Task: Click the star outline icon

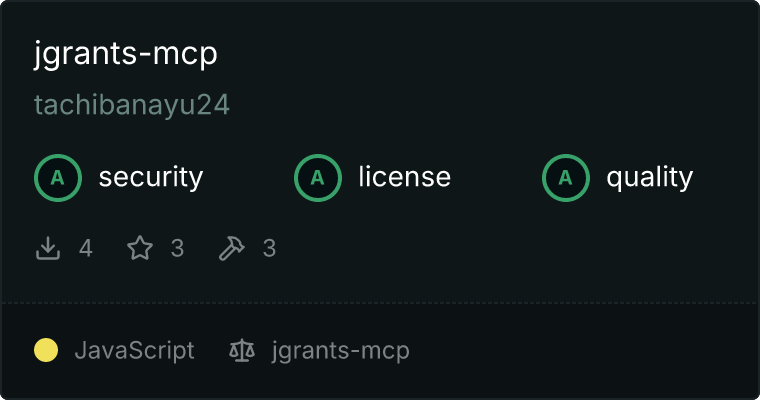Action: point(140,248)
